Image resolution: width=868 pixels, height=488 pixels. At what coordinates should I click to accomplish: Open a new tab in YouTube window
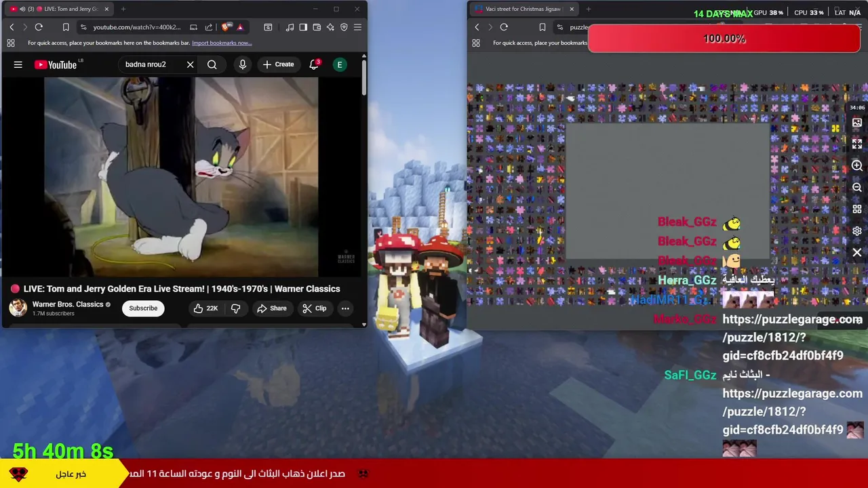[124, 9]
